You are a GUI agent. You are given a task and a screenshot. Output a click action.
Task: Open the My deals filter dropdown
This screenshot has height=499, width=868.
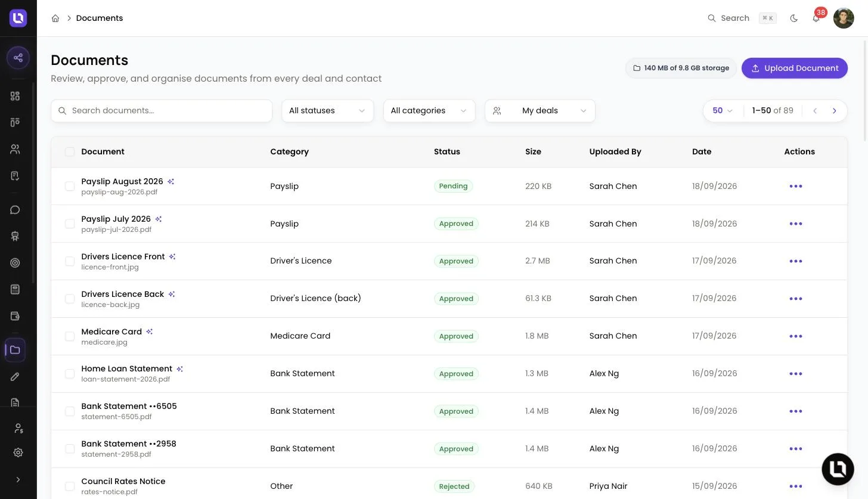(540, 111)
